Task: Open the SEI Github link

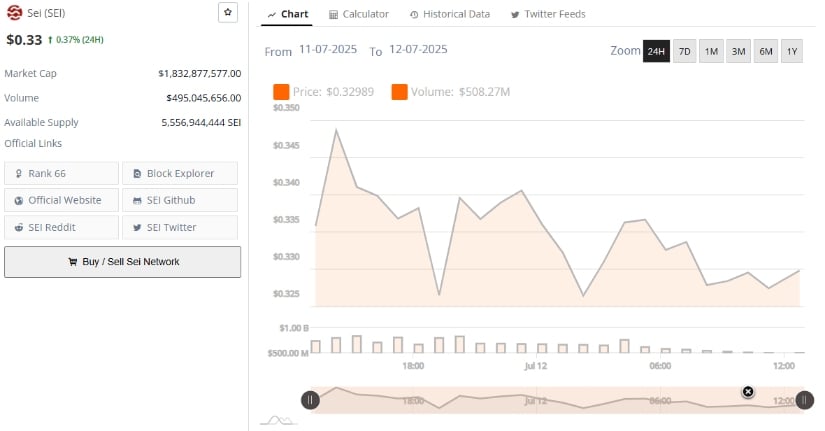Action: coord(180,200)
